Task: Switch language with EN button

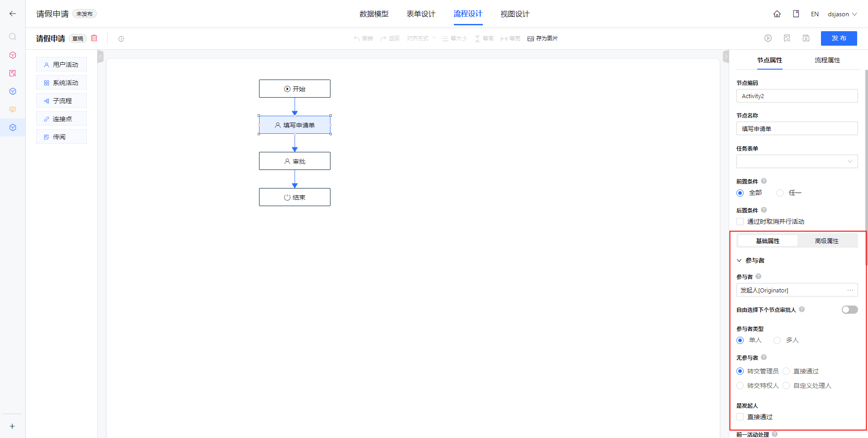Action: coord(815,14)
